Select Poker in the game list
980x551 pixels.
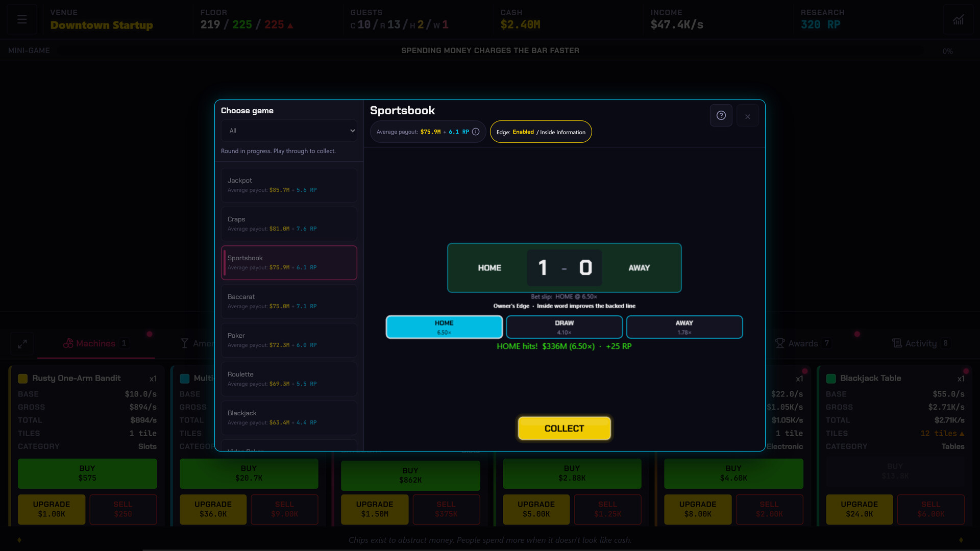point(289,340)
